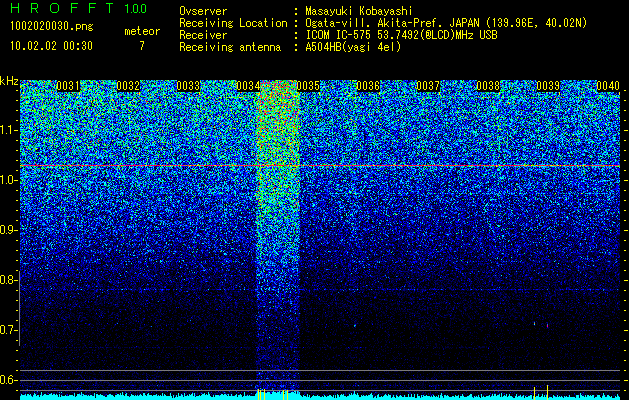Click the 0038 time marker
Viewport: 629px width, 400px height.
click(x=488, y=86)
